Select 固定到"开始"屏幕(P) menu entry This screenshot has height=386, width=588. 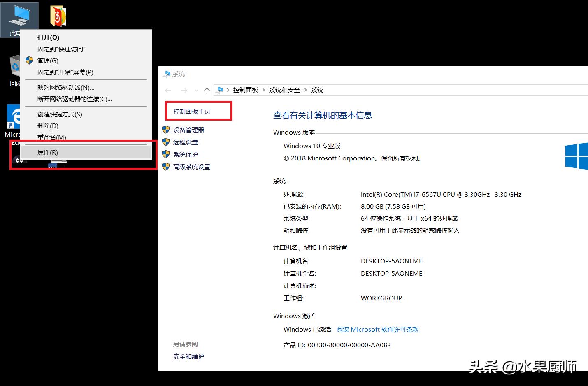coord(86,72)
